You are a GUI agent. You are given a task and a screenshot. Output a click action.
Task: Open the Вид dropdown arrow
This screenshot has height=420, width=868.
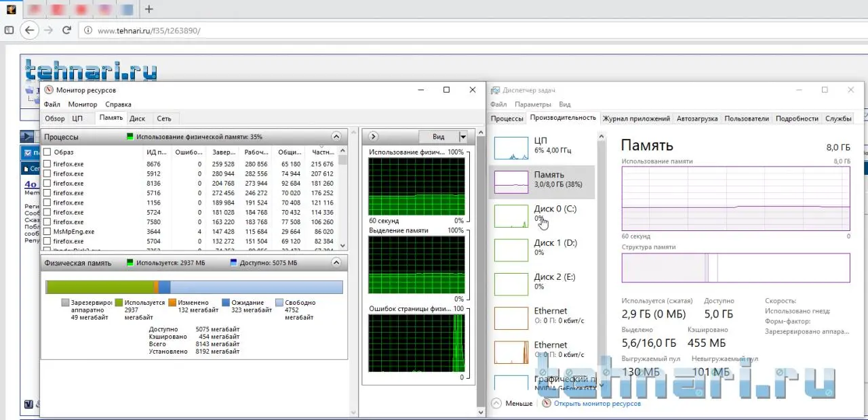tap(463, 137)
